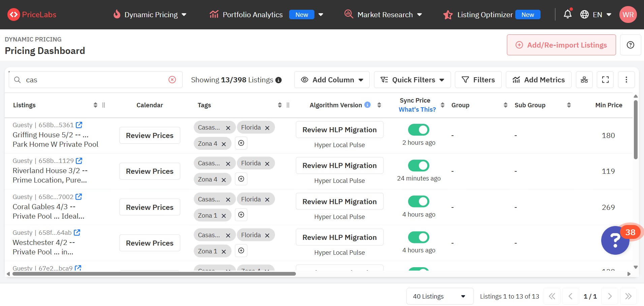The height and width of the screenshot is (306, 644).
Task: Open the 40 Listings page size dropdown
Action: click(x=439, y=296)
